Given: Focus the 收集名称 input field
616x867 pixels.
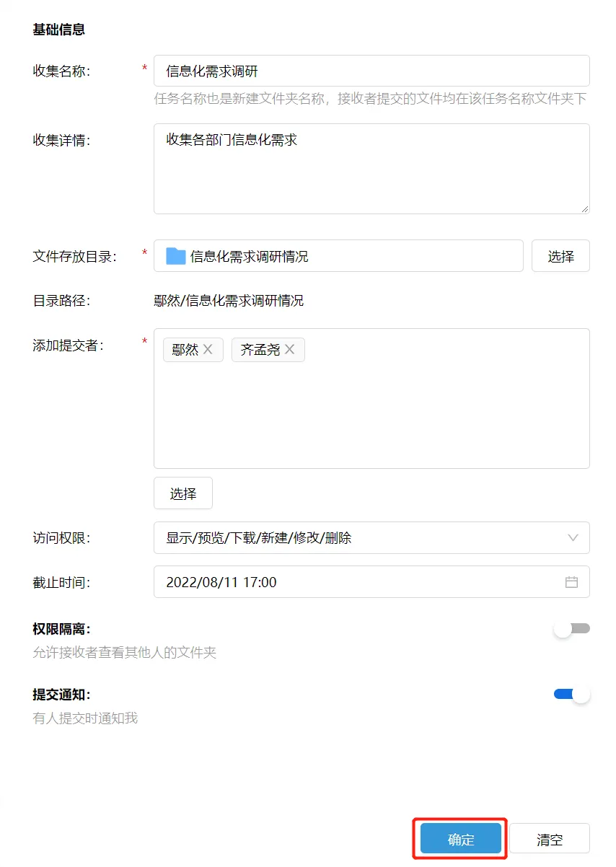Looking at the screenshot, I should click(371, 71).
